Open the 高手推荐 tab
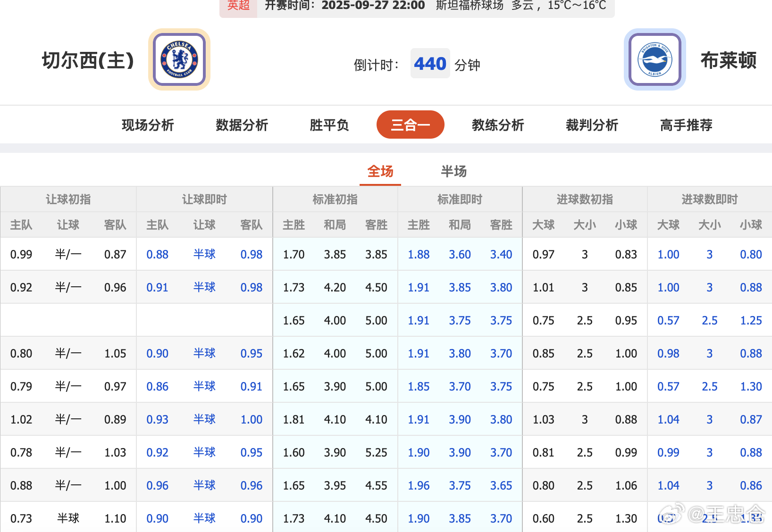Image resolution: width=772 pixels, height=532 pixels. coord(686,125)
